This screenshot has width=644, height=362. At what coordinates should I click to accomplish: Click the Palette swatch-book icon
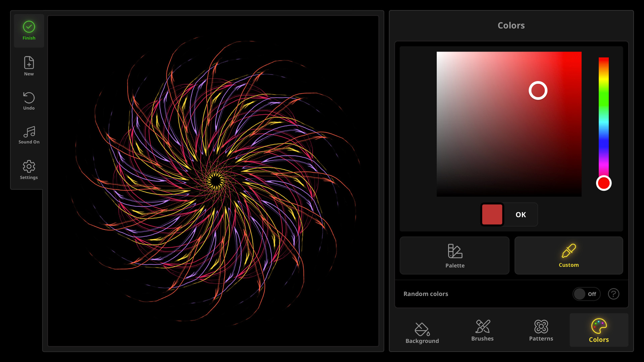pyautogui.click(x=454, y=251)
